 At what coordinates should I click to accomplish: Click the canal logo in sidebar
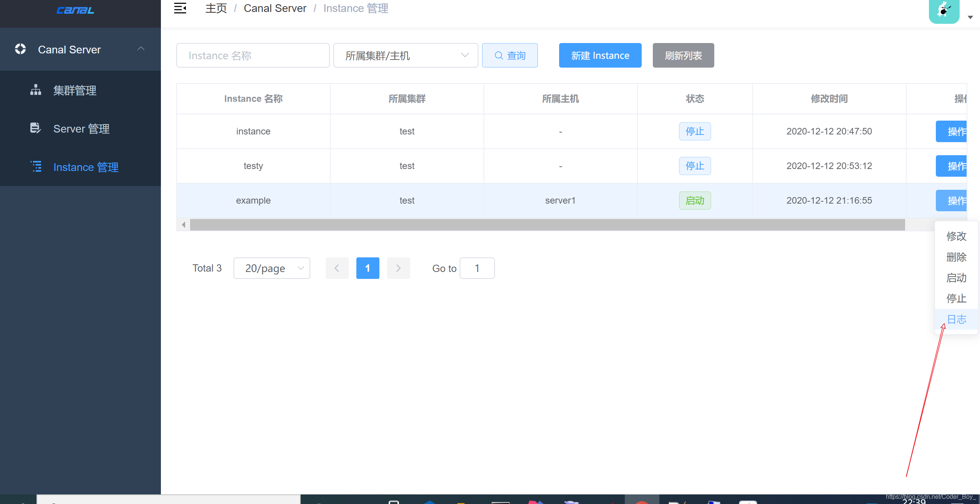[x=75, y=10]
